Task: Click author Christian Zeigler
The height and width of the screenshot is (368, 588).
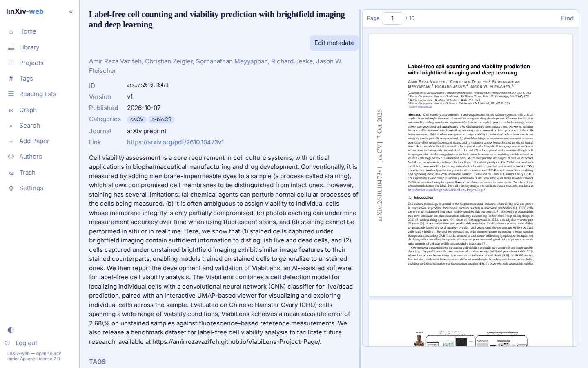Action: pos(169,61)
